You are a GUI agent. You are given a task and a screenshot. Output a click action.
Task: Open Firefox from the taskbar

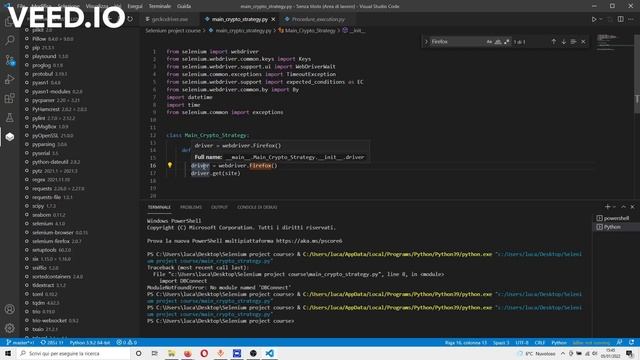click(188, 353)
